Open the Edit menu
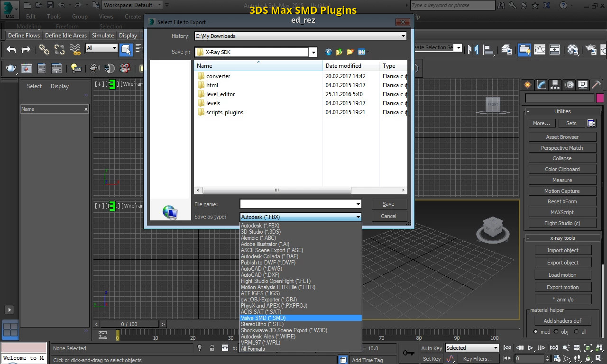The width and height of the screenshot is (607, 364). 31,17
